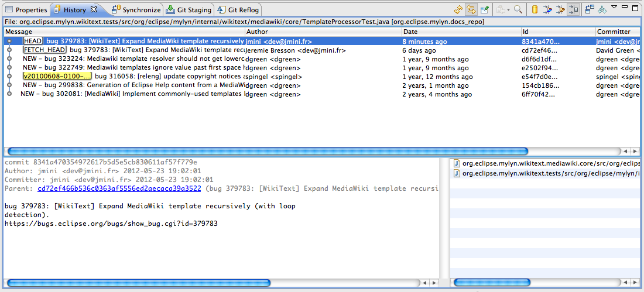
Task: Select the v20100608-0100 tagged commit
Action: (x=322, y=77)
